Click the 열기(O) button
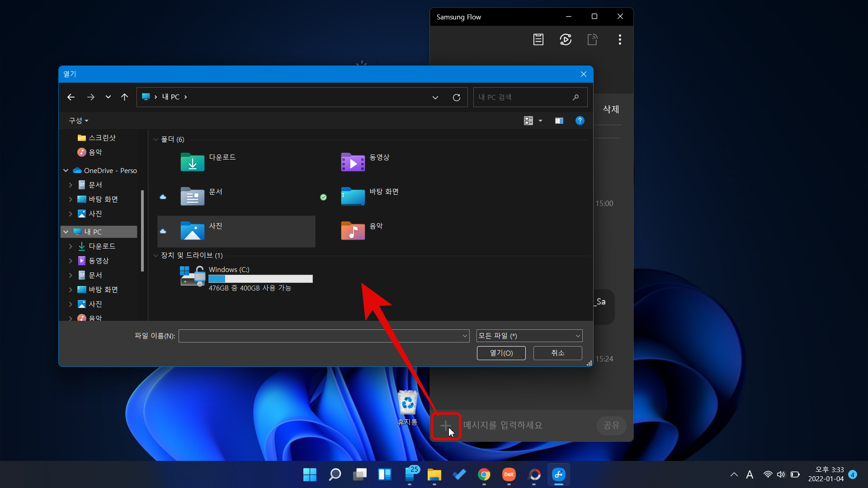Screen dimensions: 868x488 tap(501, 353)
